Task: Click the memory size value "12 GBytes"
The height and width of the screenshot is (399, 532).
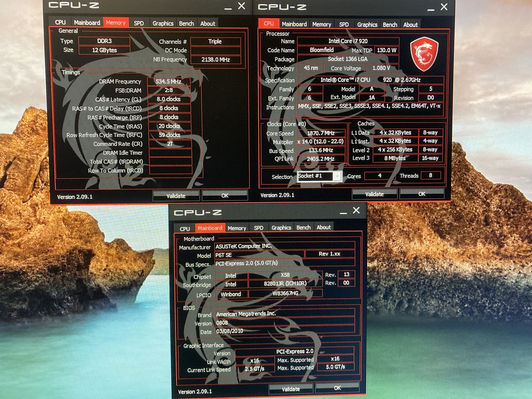Action: click(x=104, y=50)
